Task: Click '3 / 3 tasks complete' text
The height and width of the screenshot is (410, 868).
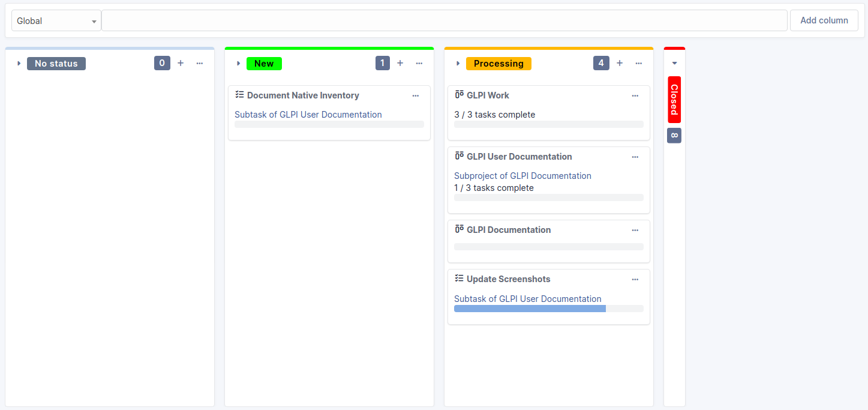Action: point(495,115)
